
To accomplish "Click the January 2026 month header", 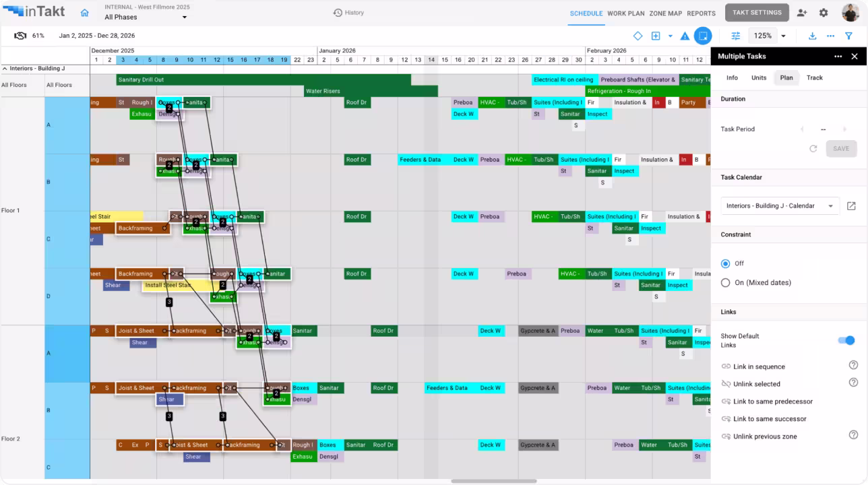I will pos(338,51).
